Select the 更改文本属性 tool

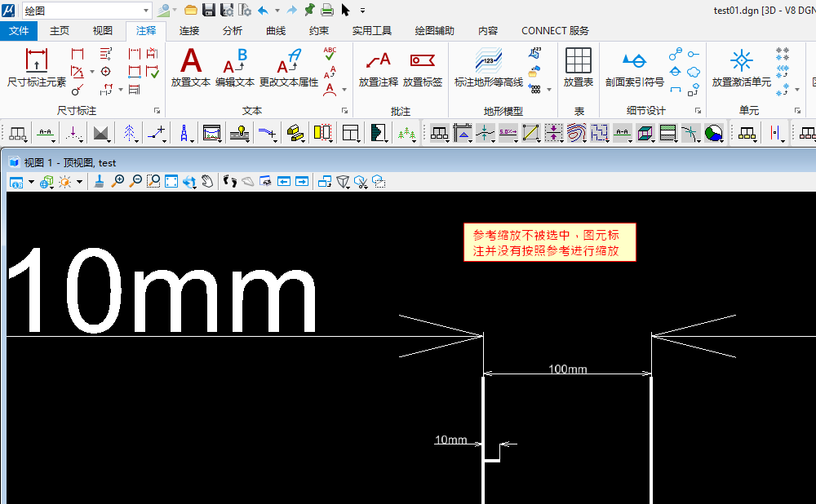click(x=288, y=68)
